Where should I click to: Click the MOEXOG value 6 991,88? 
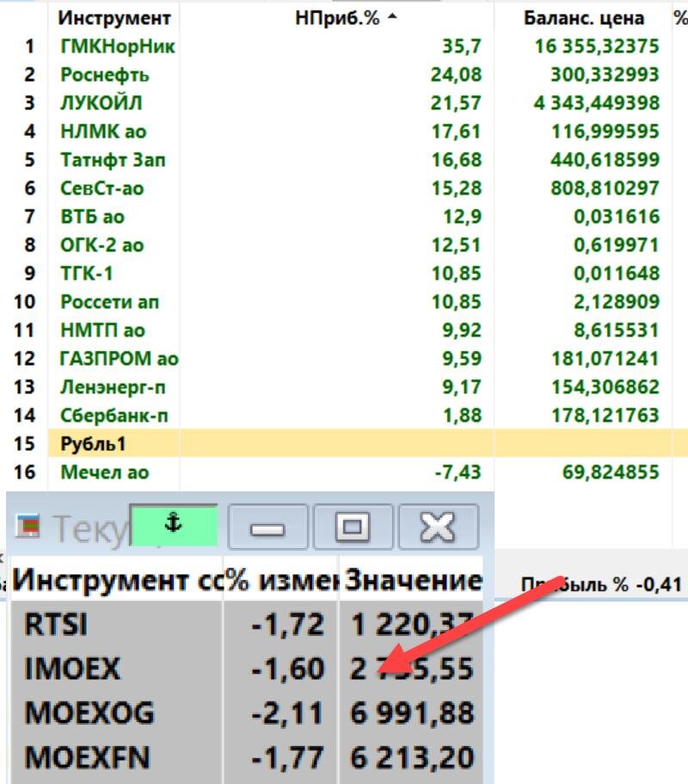click(412, 713)
